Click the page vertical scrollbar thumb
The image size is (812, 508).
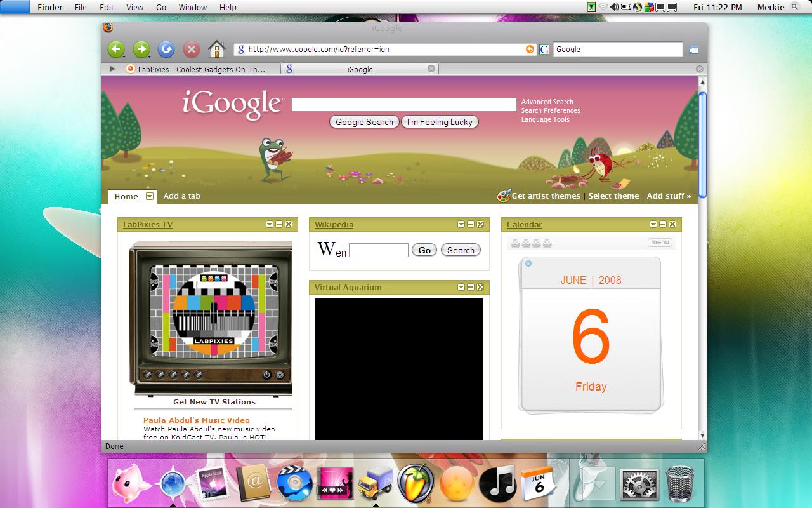tap(702, 145)
